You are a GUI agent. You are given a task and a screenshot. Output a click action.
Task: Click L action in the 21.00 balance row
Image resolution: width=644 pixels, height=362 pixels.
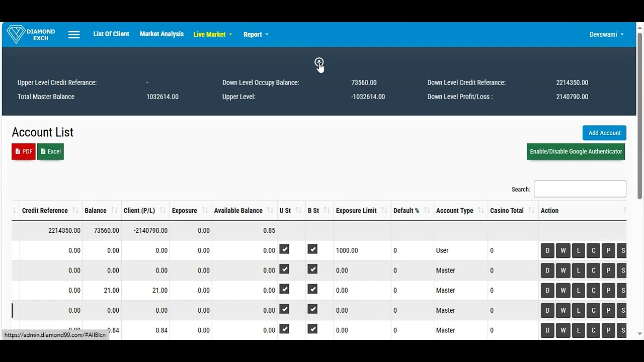(578, 290)
